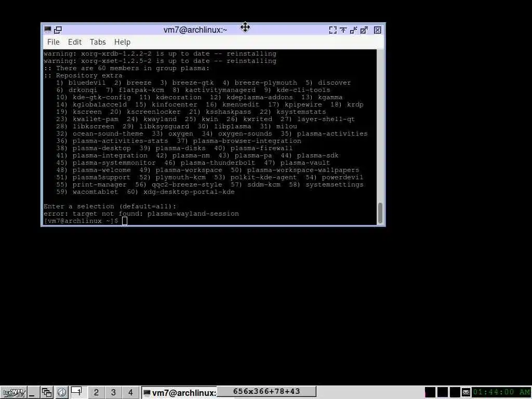Click text 'plasma-wayland-session' in error line
532x399 pixels.
click(193, 214)
